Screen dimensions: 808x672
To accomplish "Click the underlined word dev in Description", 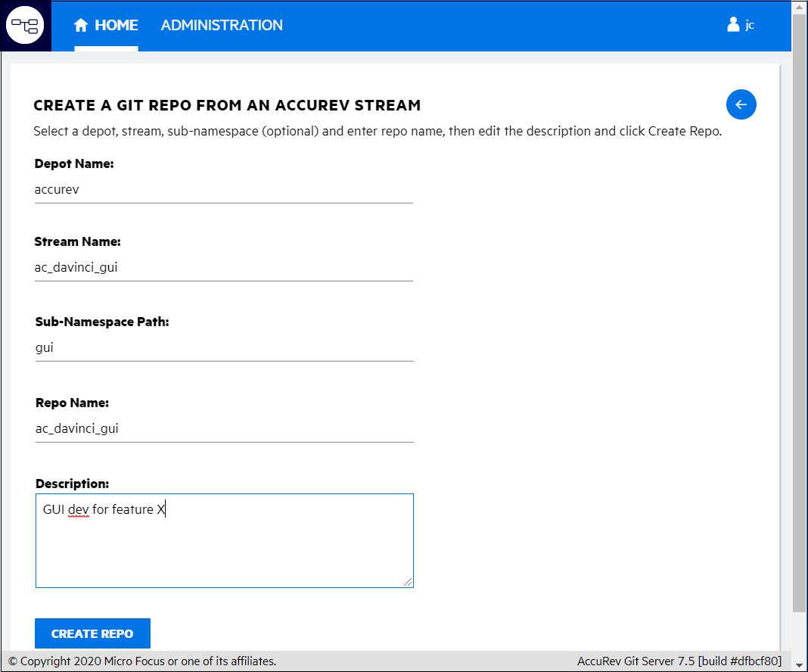I will pos(78,510).
